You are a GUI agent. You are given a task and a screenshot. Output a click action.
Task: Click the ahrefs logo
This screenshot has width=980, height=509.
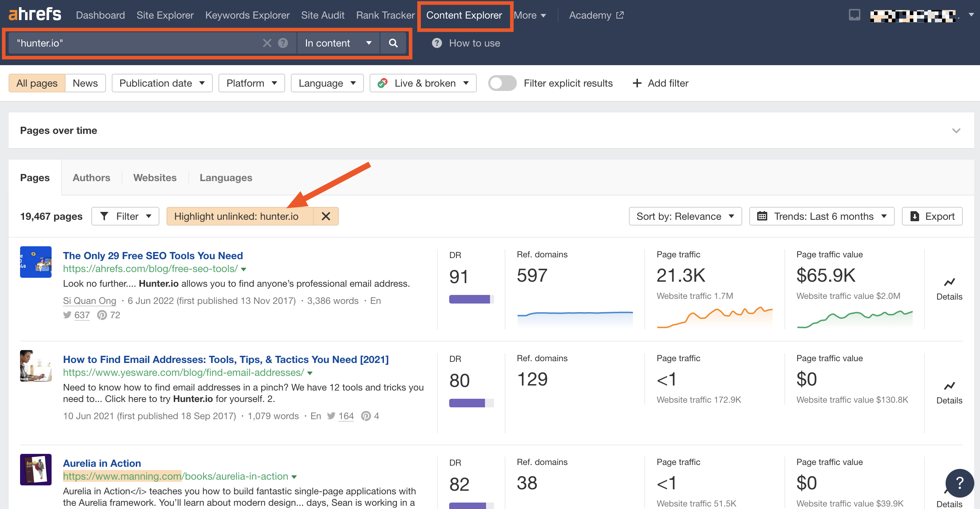pyautogui.click(x=35, y=14)
